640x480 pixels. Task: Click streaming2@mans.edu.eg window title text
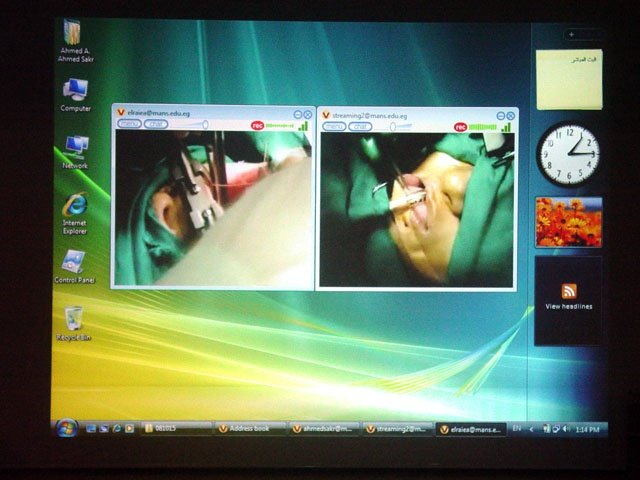(370, 116)
